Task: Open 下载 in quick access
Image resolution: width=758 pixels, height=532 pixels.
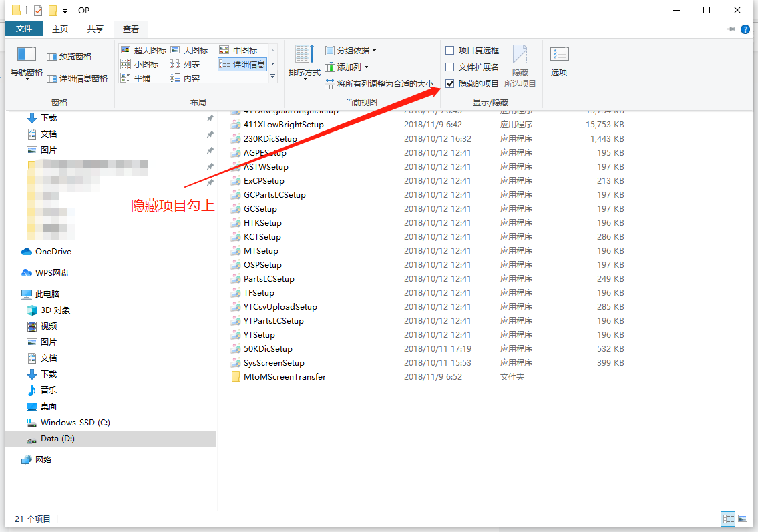Action: [x=42, y=118]
